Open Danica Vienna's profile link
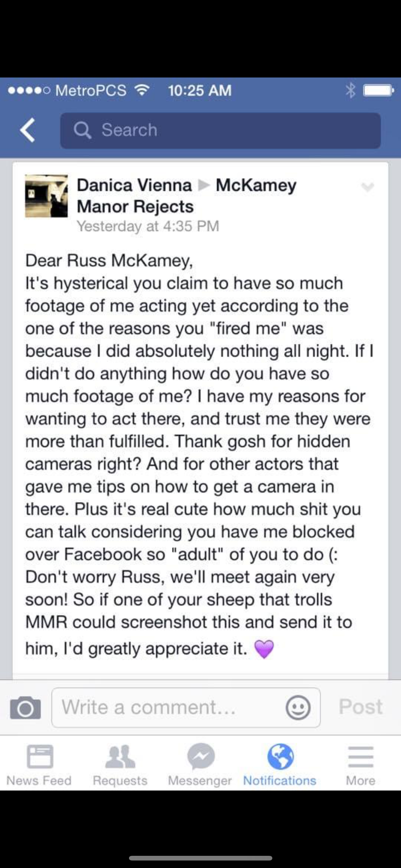 point(134,185)
